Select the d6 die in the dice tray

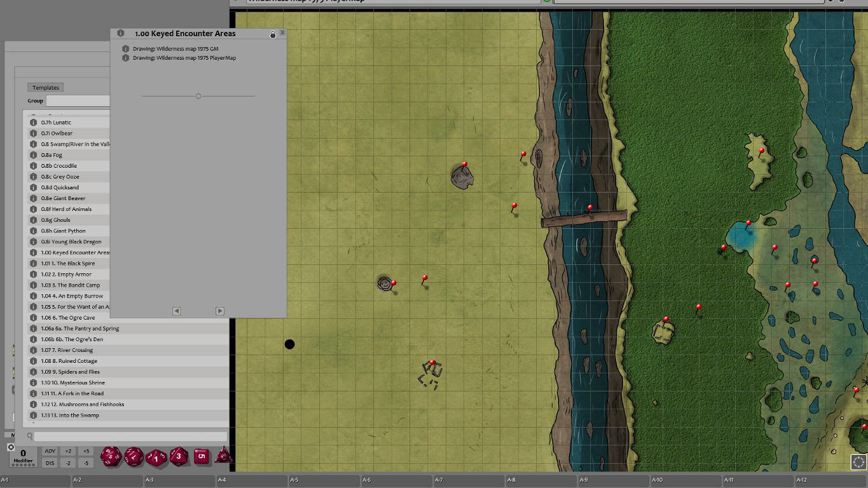pyautogui.click(x=202, y=456)
